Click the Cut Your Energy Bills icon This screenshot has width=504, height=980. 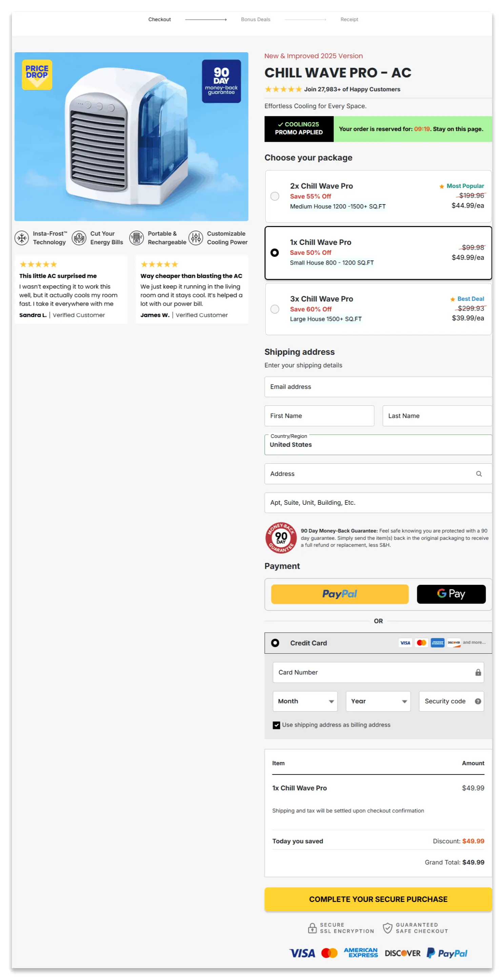coord(79,237)
